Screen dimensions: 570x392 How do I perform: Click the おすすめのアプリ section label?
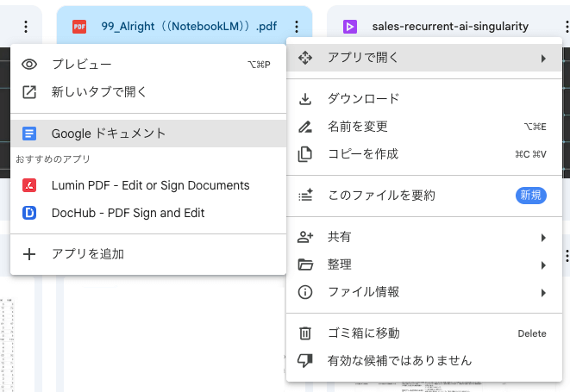click(x=53, y=159)
